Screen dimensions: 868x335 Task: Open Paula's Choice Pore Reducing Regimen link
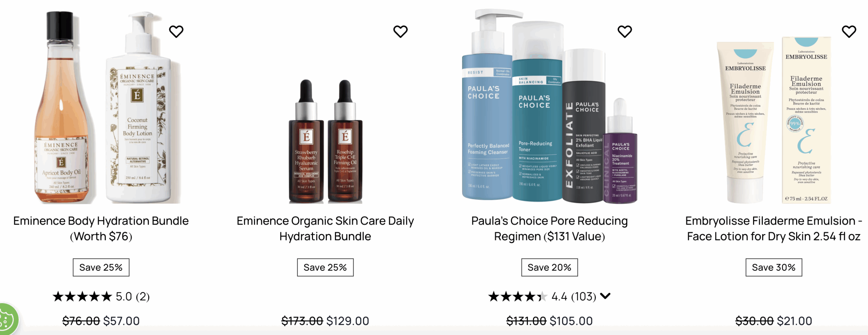click(x=550, y=229)
